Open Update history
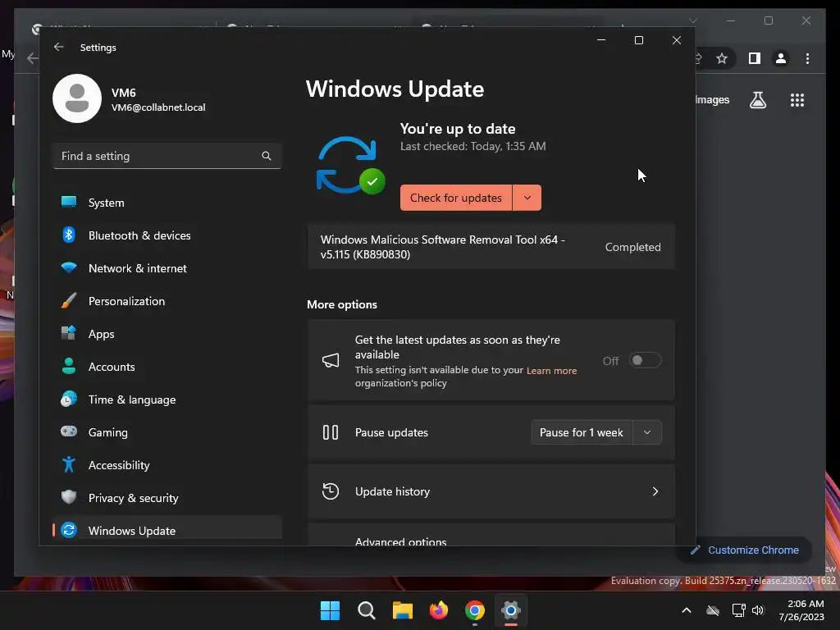This screenshot has height=630, width=840. (491, 491)
